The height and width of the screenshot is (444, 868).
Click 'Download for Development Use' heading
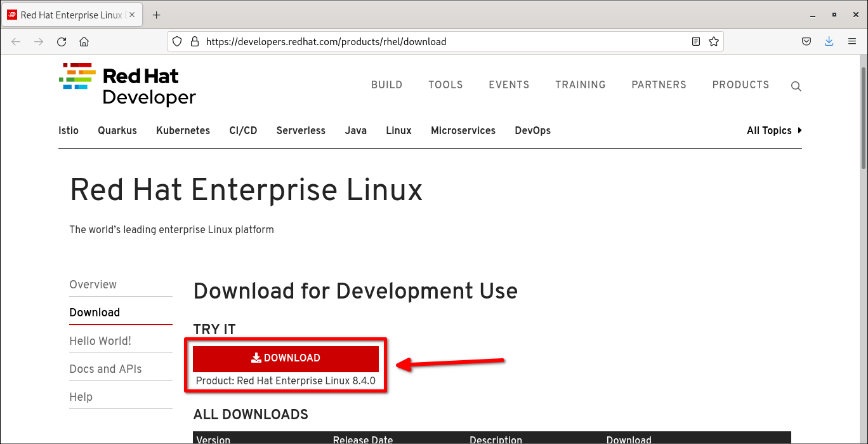click(355, 292)
